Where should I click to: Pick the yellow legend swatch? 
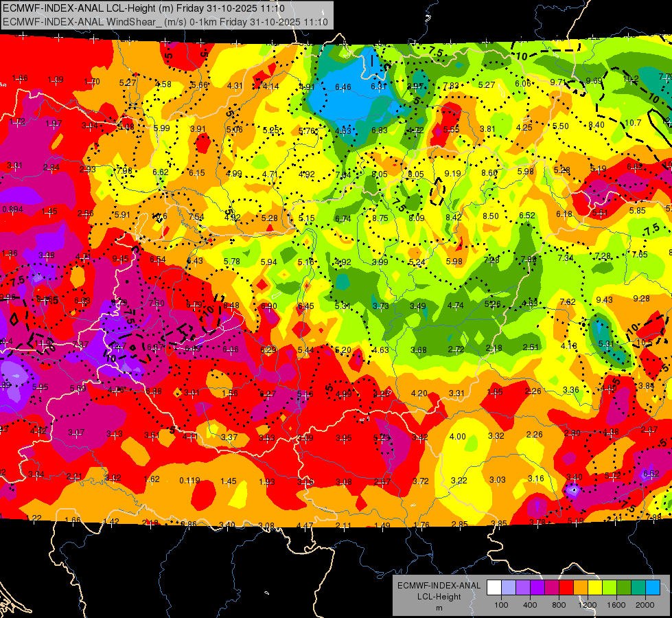click(x=595, y=588)
